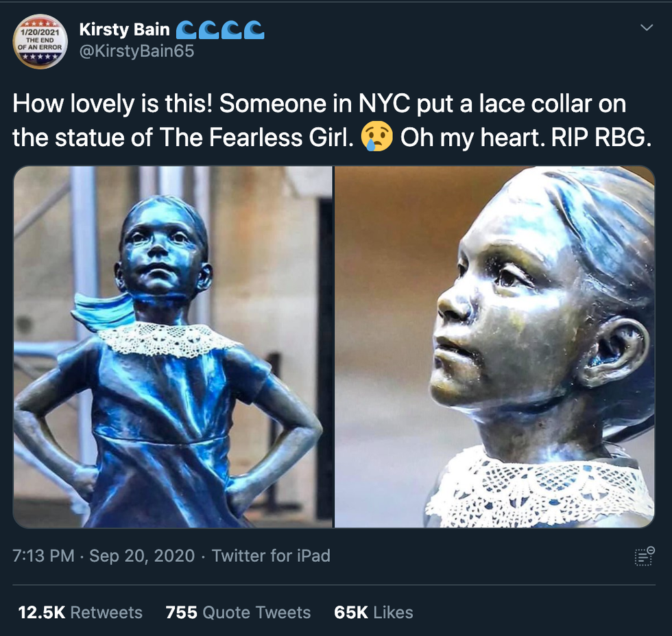Viewport: 672px width, 636px height.
Task: Open the 7:13 PM · Sep 20, 2020 timestamp
Action: pos(104,556)
